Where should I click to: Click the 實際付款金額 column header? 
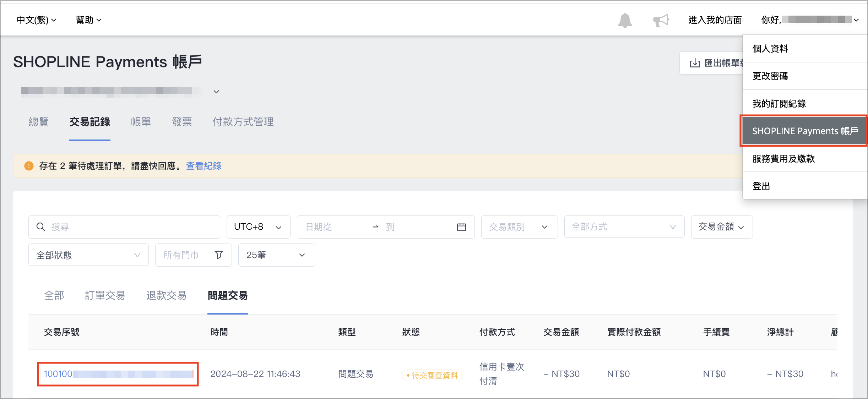[x=634, y=332]
